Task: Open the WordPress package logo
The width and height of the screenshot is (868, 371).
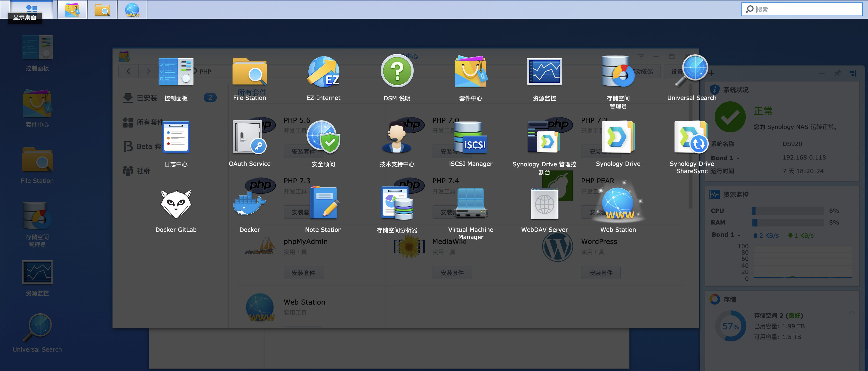Action: (x=557, y=247)
